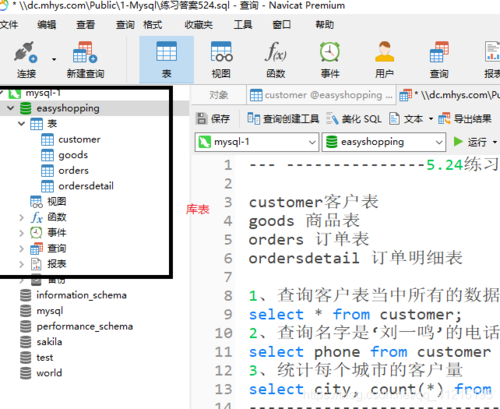Open the 查看 menu
The height and width of the screenshot is (409, 500).
tap(85, 25)
